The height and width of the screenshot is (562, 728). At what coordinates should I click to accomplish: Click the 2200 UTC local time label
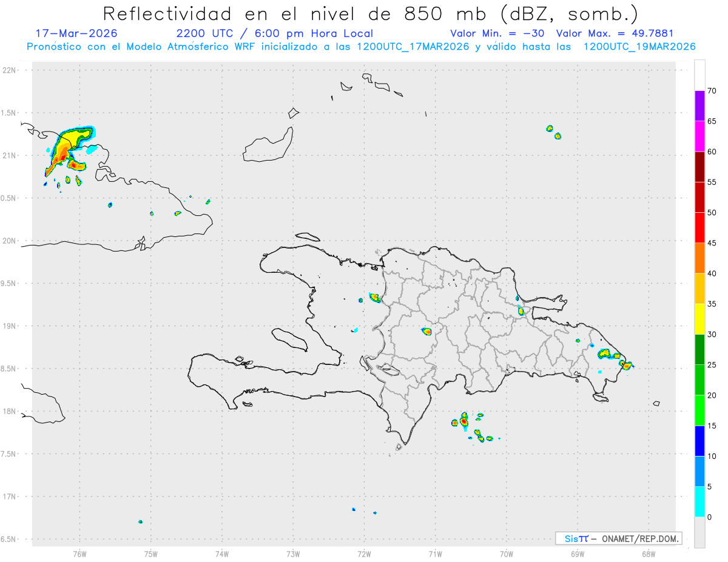coord(274,33)
